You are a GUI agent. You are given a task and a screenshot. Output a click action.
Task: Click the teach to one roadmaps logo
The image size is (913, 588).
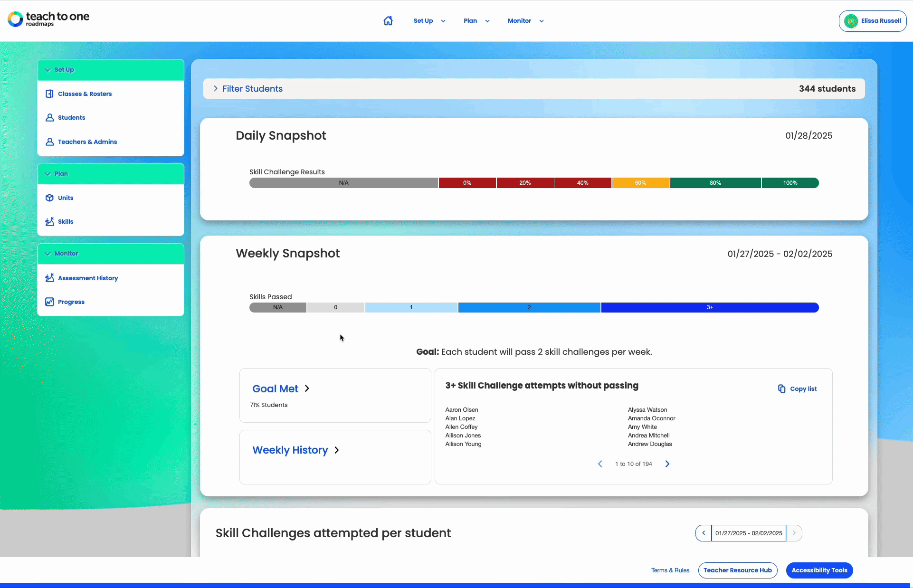48,19
